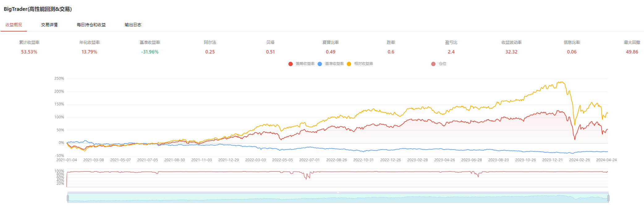Select the 收益概况 tab
This screenshot has width=644, height=207.
tap(14, 25)
